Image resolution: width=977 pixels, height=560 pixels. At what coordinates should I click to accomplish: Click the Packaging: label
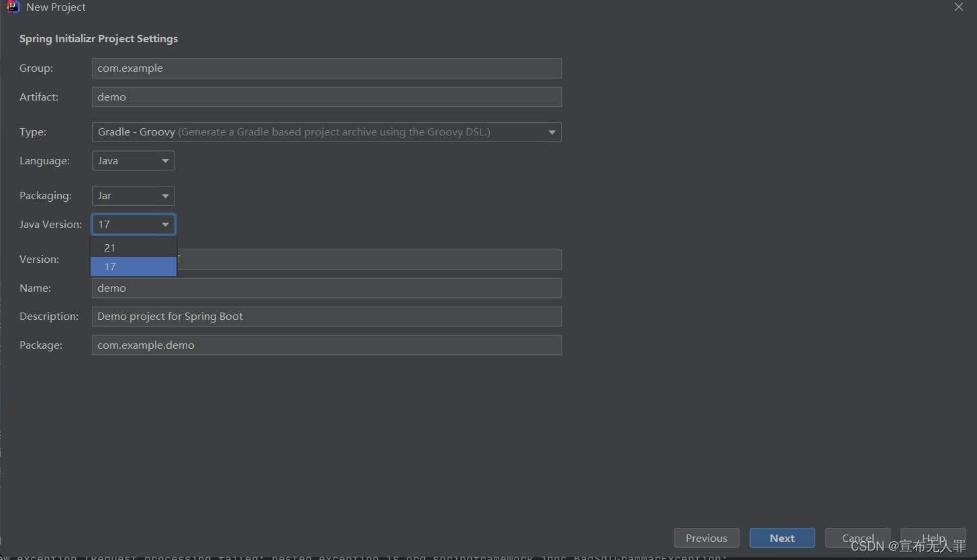point(46,196)
